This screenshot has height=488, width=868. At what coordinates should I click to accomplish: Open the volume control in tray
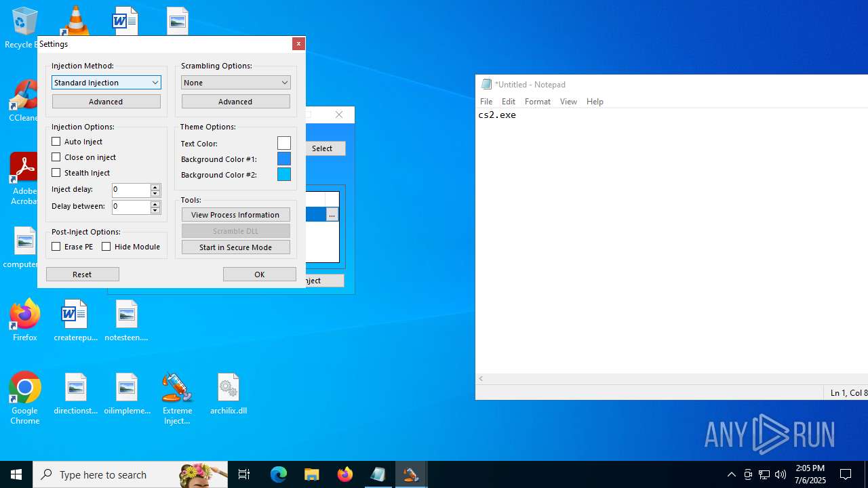(781, 474)
